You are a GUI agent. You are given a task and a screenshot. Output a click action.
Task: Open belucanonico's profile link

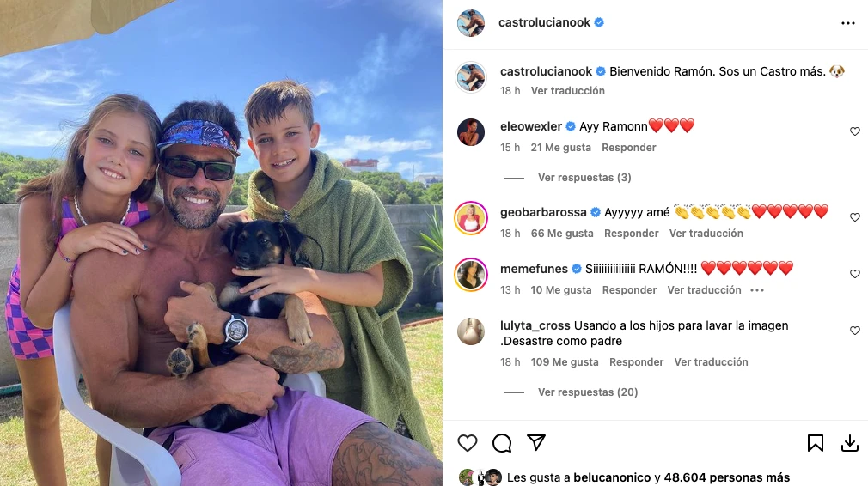click(612, 477)
